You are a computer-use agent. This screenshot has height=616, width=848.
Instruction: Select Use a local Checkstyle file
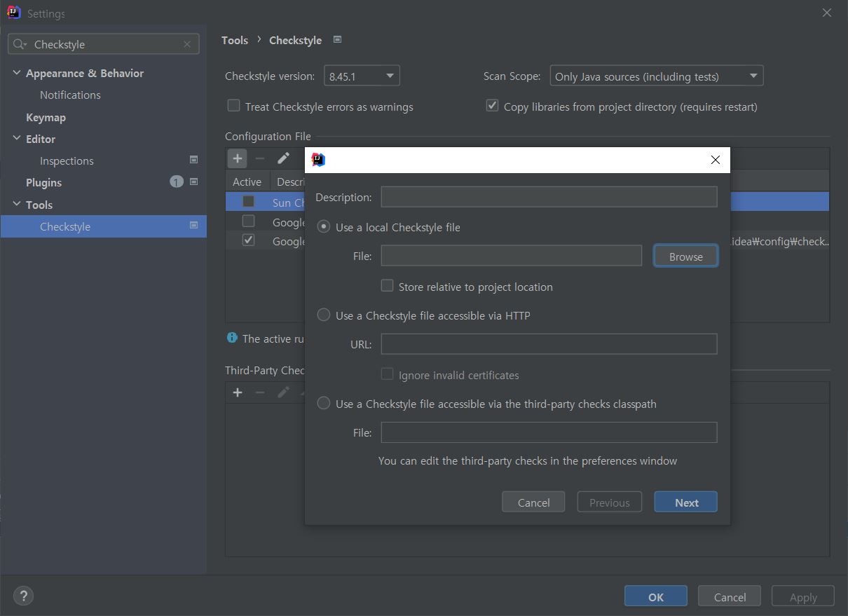(x=324, y=227)
